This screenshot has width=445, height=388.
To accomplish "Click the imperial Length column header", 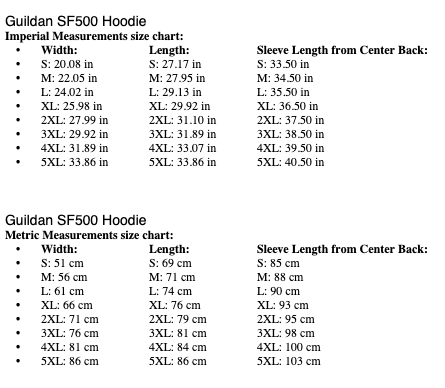I will [169, 50].
